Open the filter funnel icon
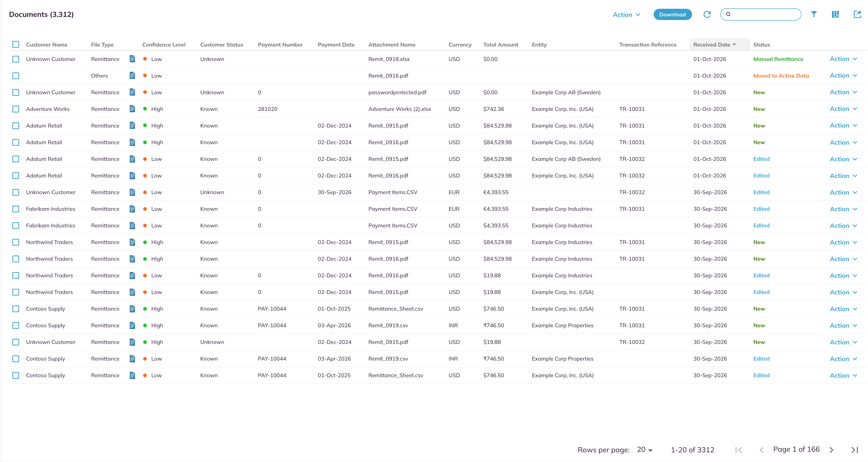 [x=814, y=14]
